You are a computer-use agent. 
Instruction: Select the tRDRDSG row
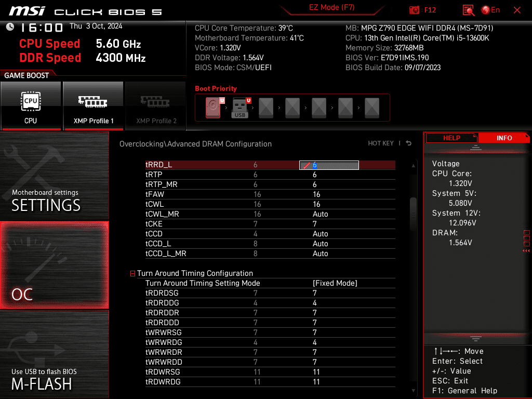270,293
